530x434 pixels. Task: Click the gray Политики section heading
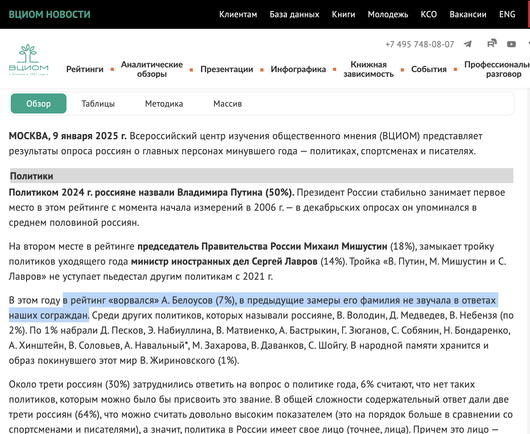click(261, 176)
